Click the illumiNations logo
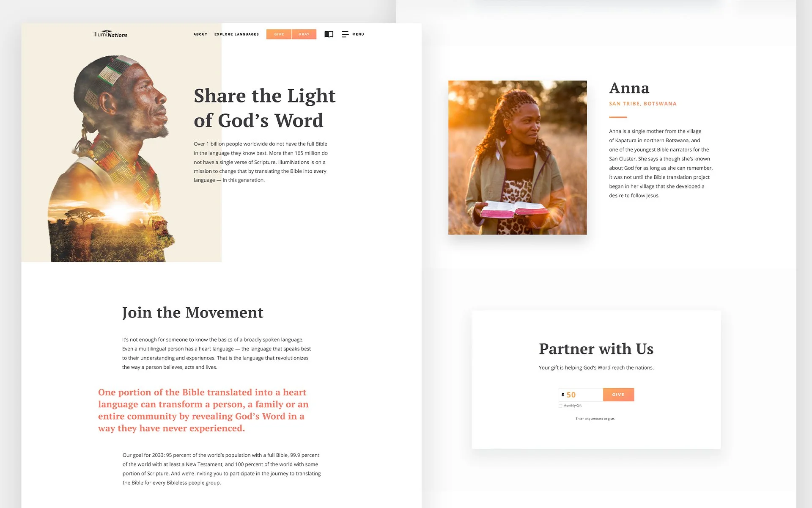The image size is (812, 508). [x=110, y=34]
